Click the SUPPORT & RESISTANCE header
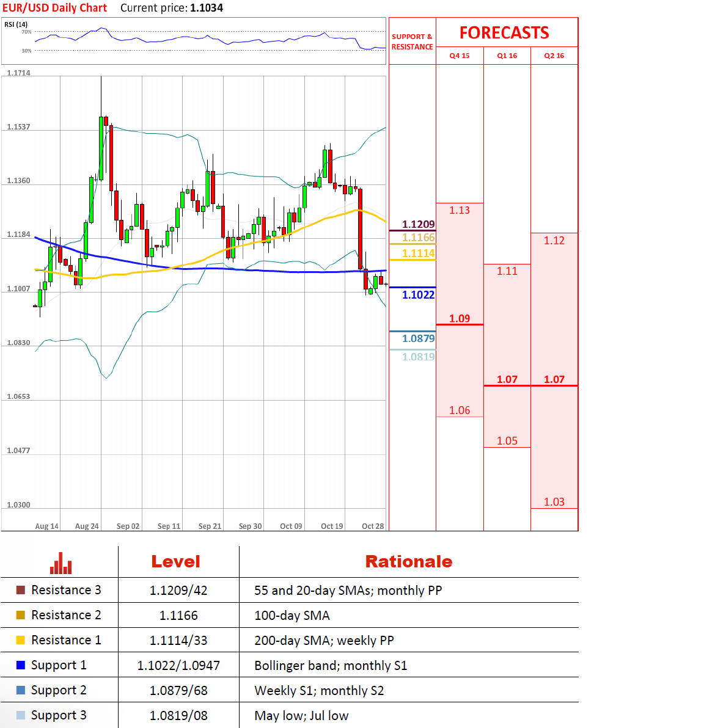This screenshot has width=704, height=728. coord(412,42)
